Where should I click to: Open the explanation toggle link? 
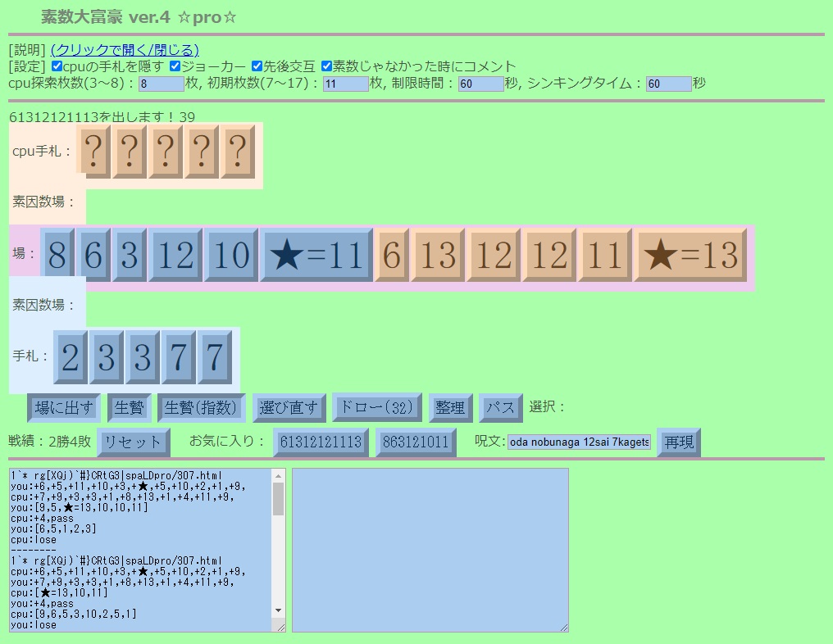(x=125, y=50)
